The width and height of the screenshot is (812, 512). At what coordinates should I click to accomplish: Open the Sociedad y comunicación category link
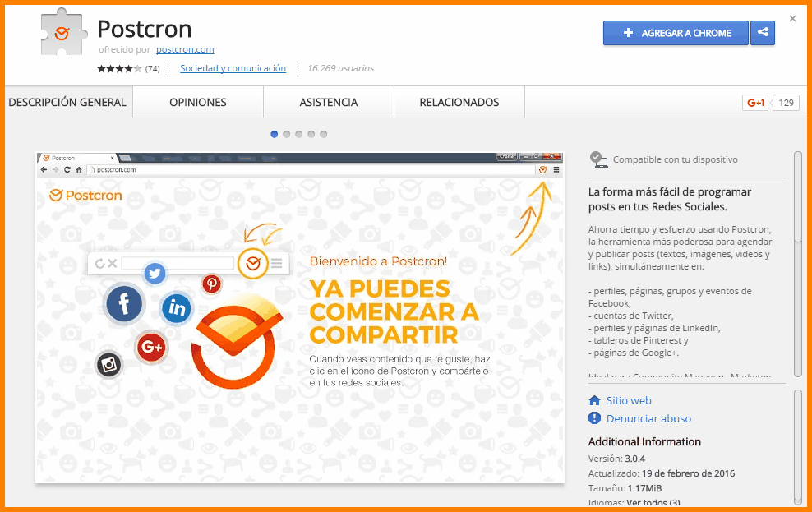click(x=233, y=68)
